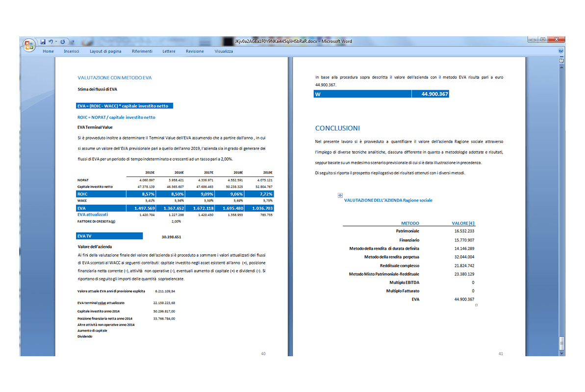Click the 'Metodo della rendita perpetua' row
Viewport: 585px width, 392px height.
click(x=392, y=257)
